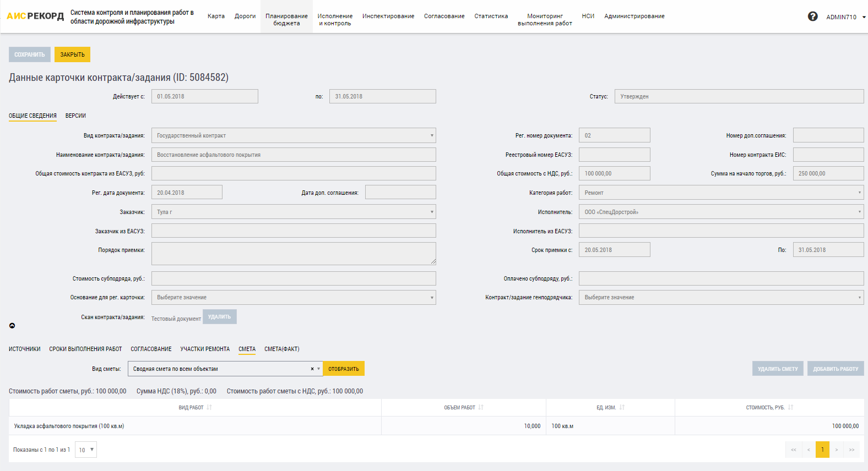
Task: Open the Дороги menu
Action: point(245,17)
